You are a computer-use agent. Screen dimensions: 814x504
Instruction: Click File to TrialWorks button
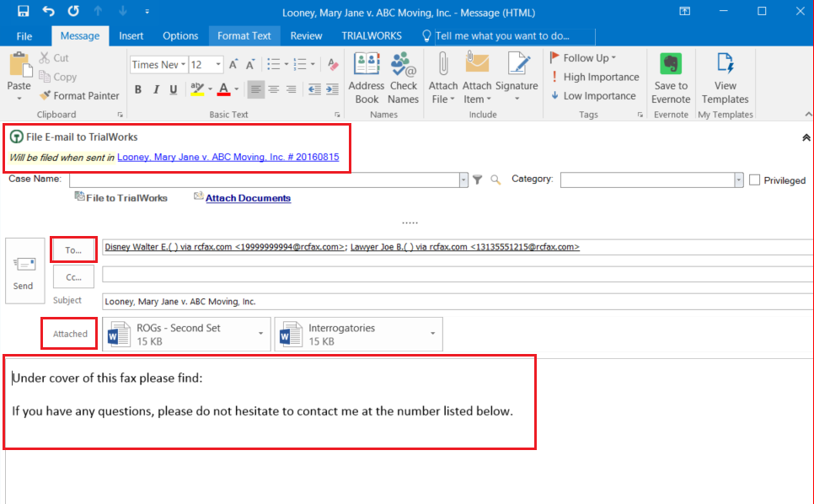(x=120, y=197)
